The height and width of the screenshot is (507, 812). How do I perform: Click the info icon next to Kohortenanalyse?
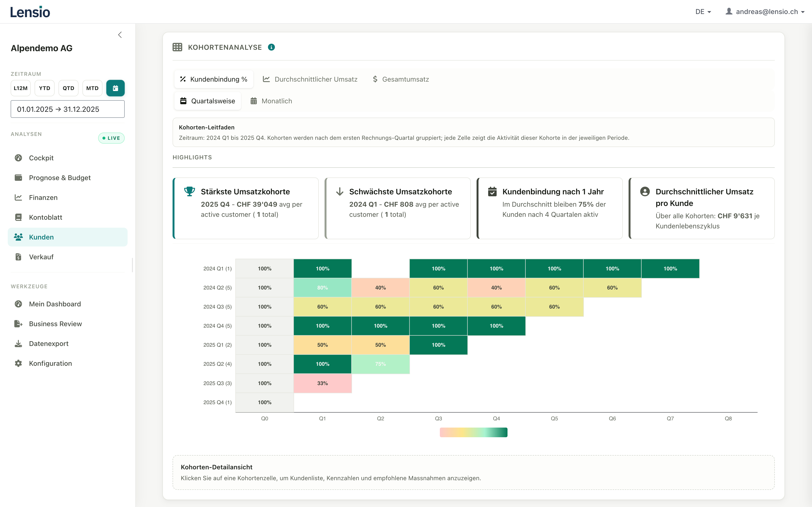click(271, 47)
